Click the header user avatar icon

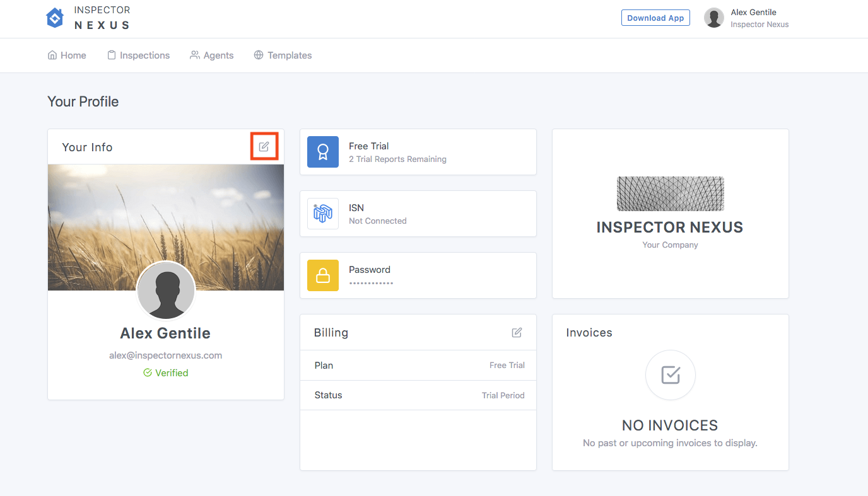714,18
